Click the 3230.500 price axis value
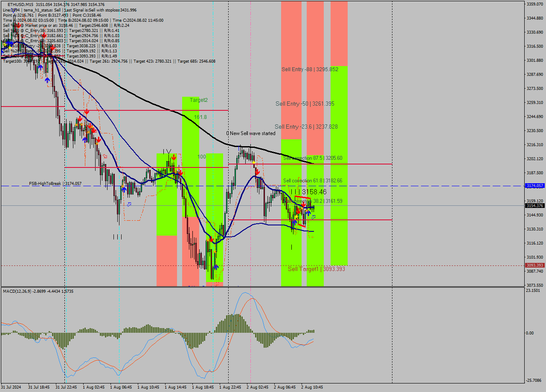Image resolution: width=546 pixels, height=392 pixels. (x=535, y=130)
